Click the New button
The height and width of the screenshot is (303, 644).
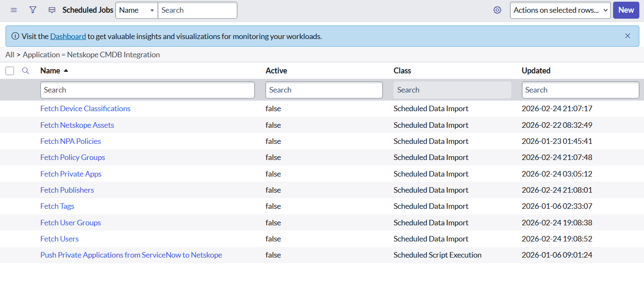coord(626,10)
